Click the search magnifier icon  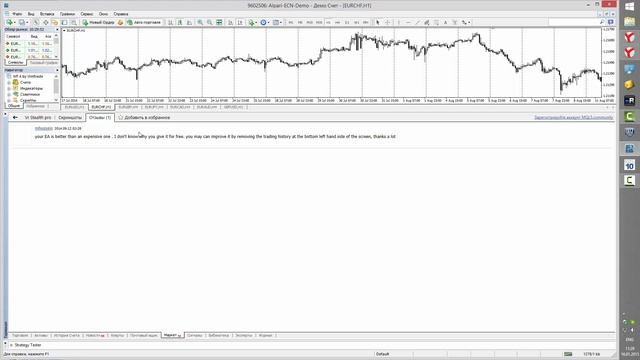[x=602, y=22]
